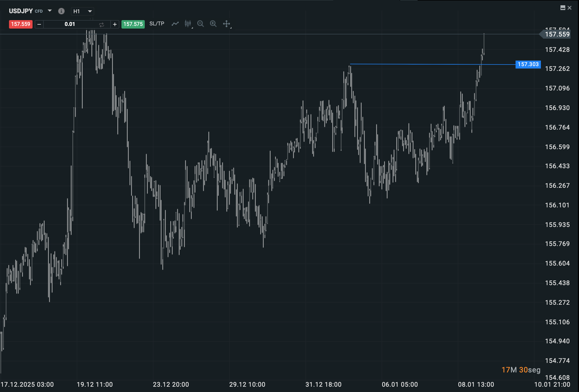
Task: Click the CFD label next to USDJPY
Action: (39, 11)
